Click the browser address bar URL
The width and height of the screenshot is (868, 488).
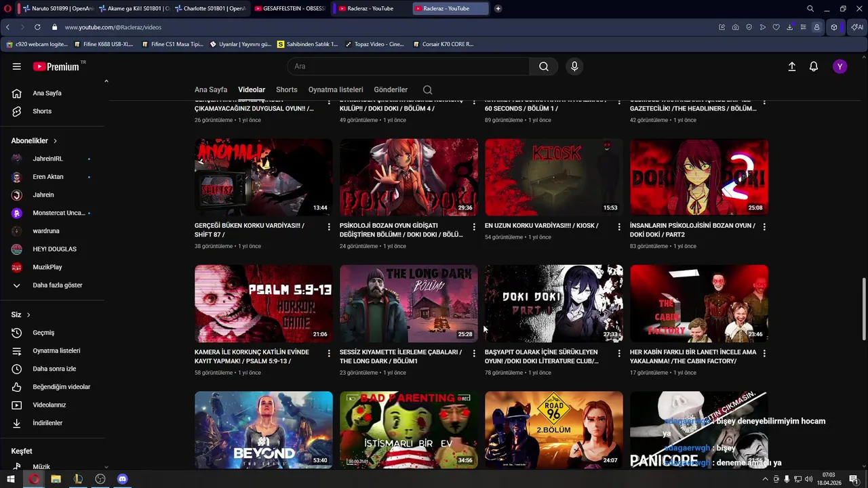113,27
